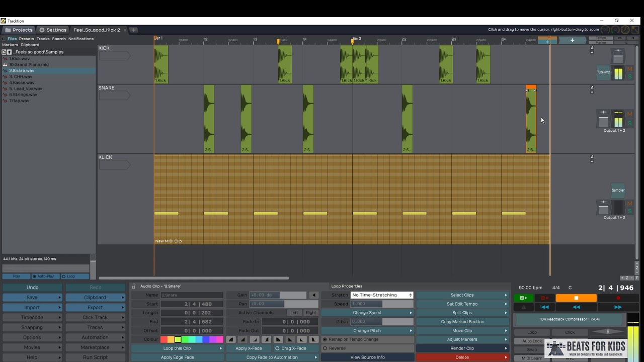
Task: Switch to the Presets tab in browser
Action: 27,39
